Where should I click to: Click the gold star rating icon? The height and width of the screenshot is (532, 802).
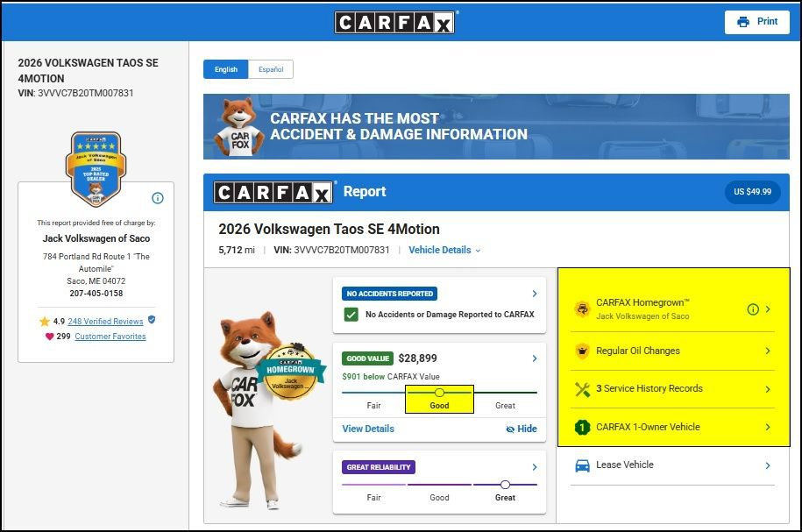coord(45,322)
